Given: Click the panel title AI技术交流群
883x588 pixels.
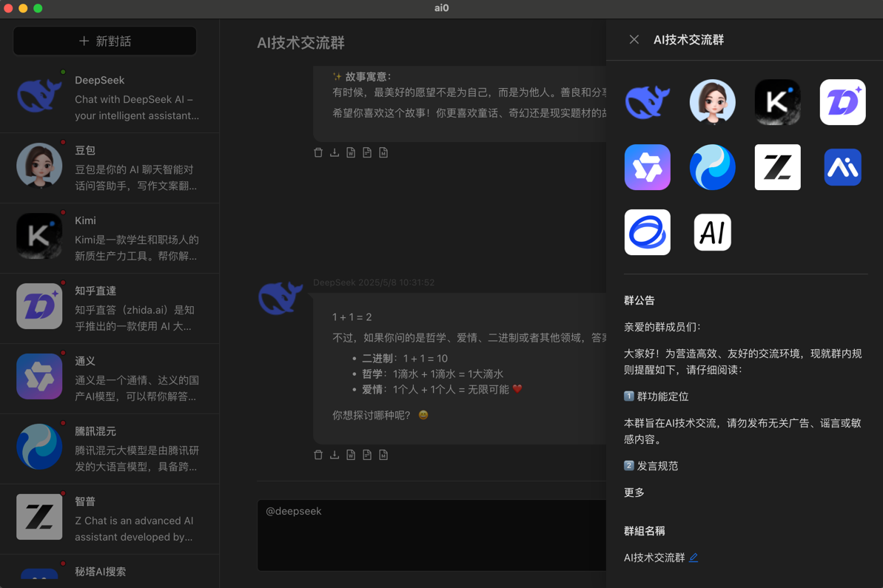Looking at the screenshot, I should 689,40.
